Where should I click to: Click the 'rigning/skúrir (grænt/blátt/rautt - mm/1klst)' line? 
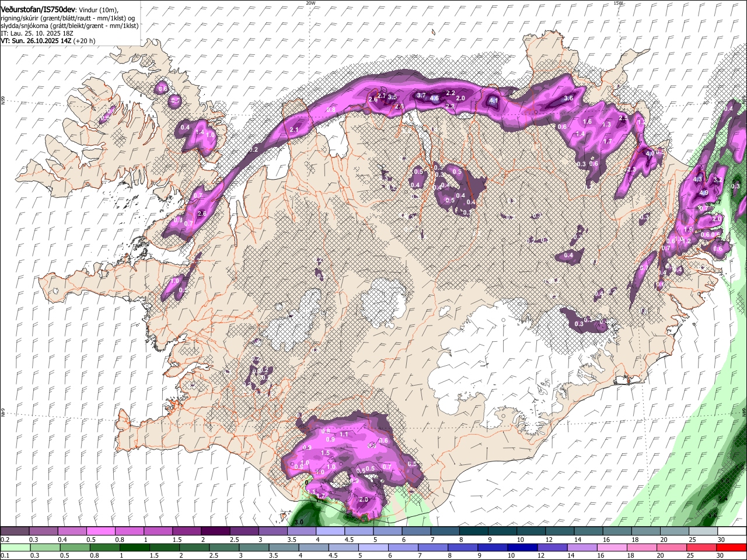[x=68, y=18]
